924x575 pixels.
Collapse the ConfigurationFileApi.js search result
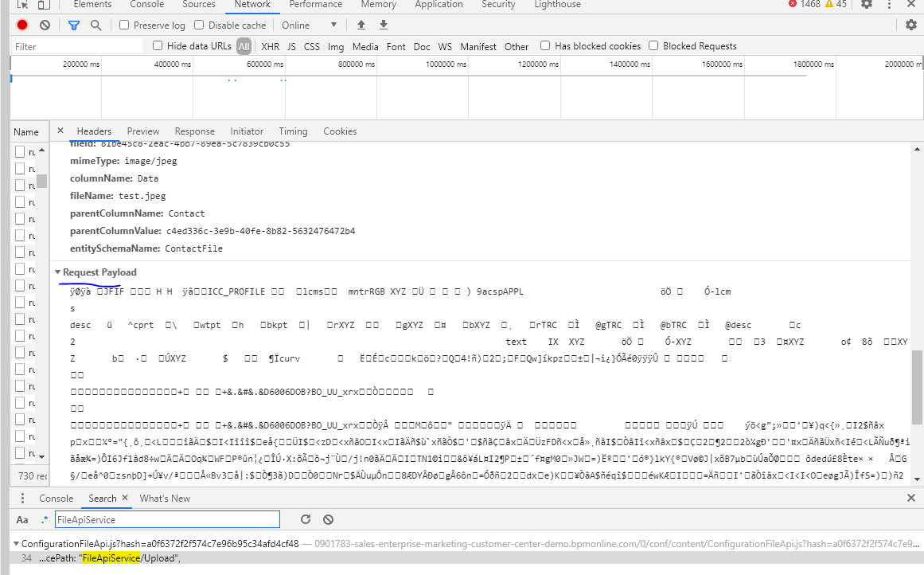coord(18,544)
